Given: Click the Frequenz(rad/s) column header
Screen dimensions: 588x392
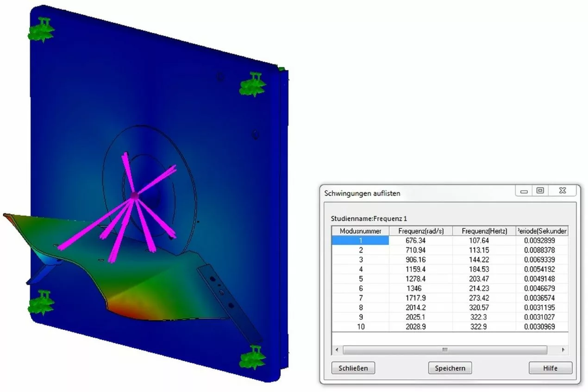Looking at the screenshot, I should click(420, 231).
